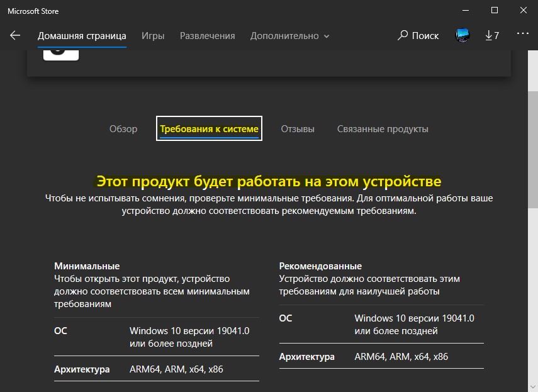Image resolution: width=538 pixels, height=392 pixels.
Task: Click the Рекомендованные heading
Action: 320,266
